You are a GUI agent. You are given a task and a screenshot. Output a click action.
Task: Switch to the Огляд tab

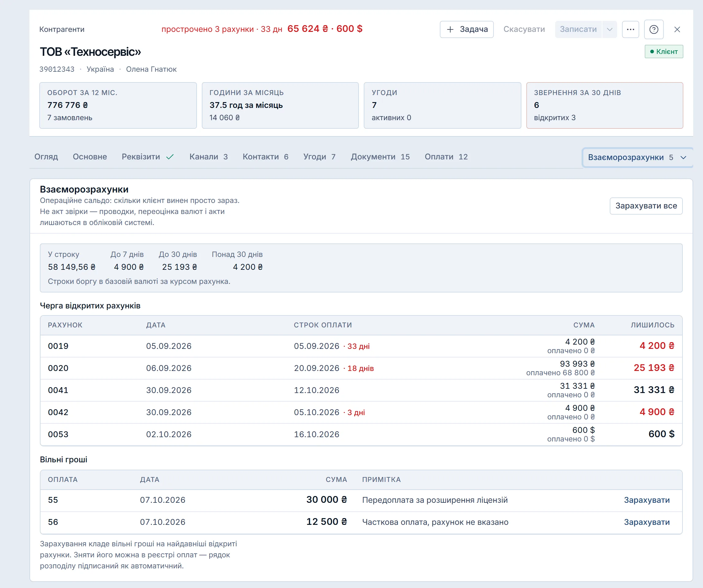point(46,157)
